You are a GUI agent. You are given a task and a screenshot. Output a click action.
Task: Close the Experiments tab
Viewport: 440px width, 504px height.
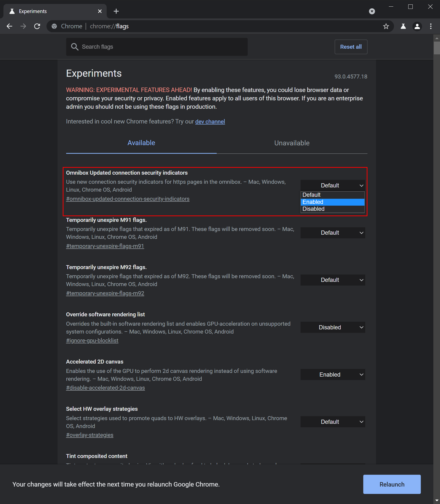100,11
